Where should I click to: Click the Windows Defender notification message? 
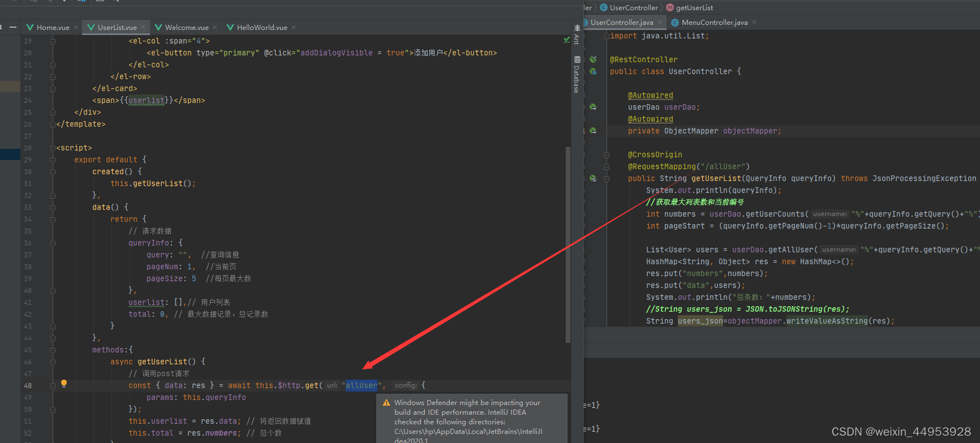(x=468, y=422)
